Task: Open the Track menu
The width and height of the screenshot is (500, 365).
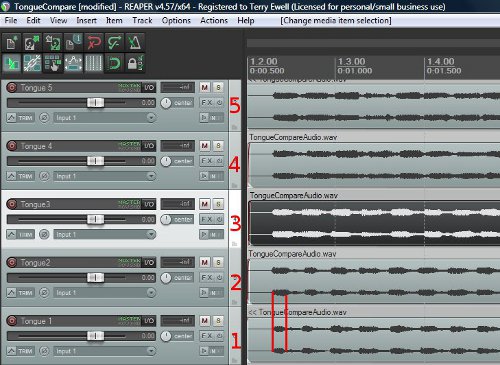Action: tap(142, 21)
